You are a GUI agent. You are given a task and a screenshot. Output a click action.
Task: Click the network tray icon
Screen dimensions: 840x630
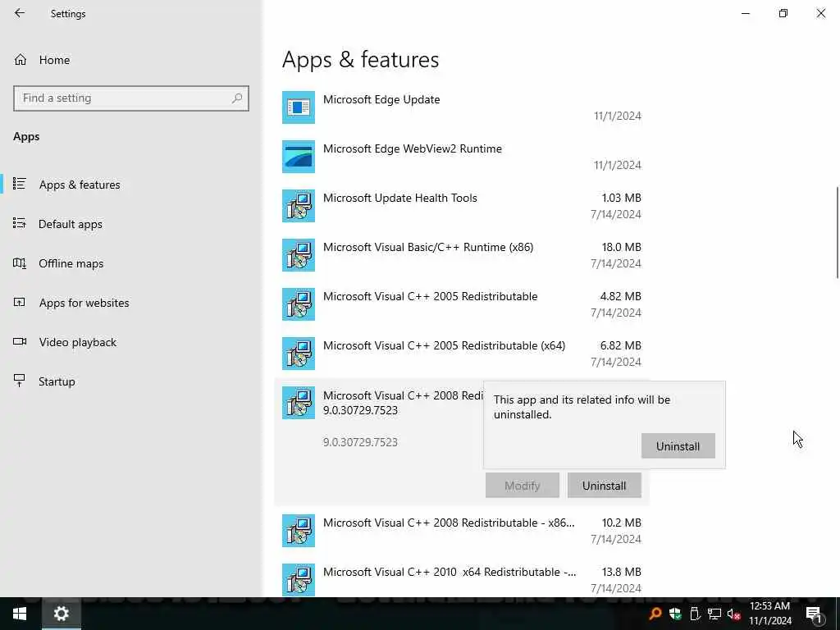tap(714, 614)
